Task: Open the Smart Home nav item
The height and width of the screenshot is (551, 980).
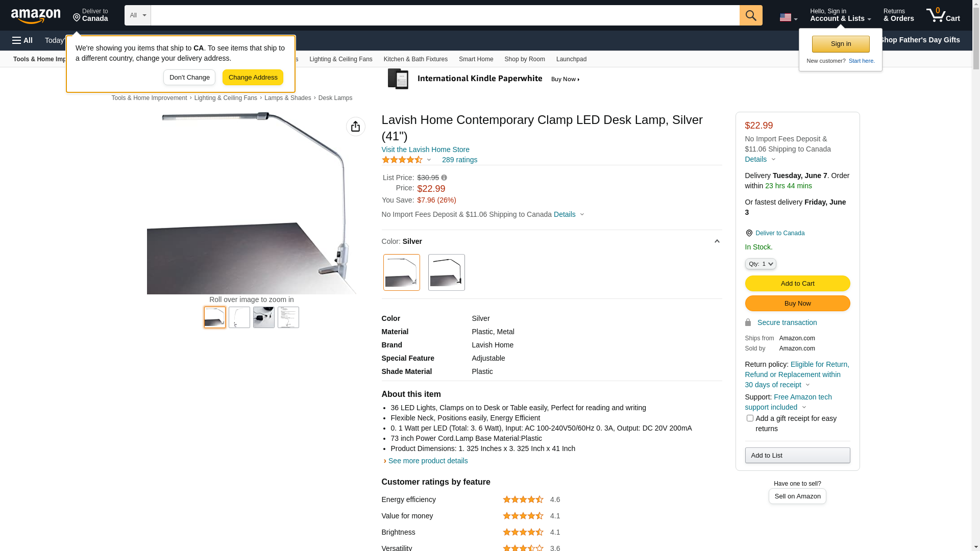Action: pyautogui.click(x=476, y=59)
